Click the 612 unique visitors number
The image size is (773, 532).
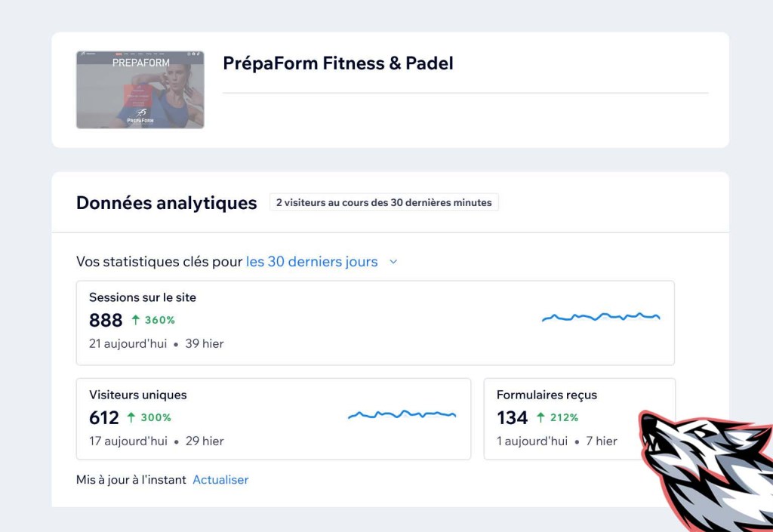pos(103,417)
